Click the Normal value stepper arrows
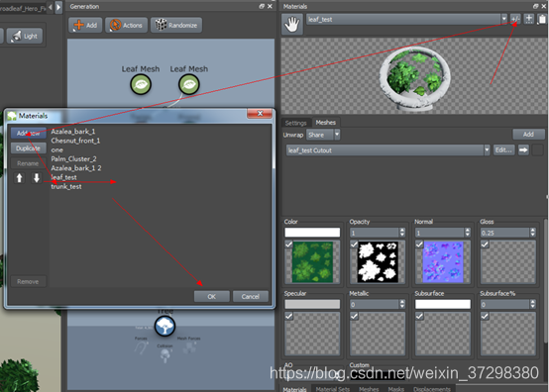This screenshot has height=392, width=549. [467, 233]
